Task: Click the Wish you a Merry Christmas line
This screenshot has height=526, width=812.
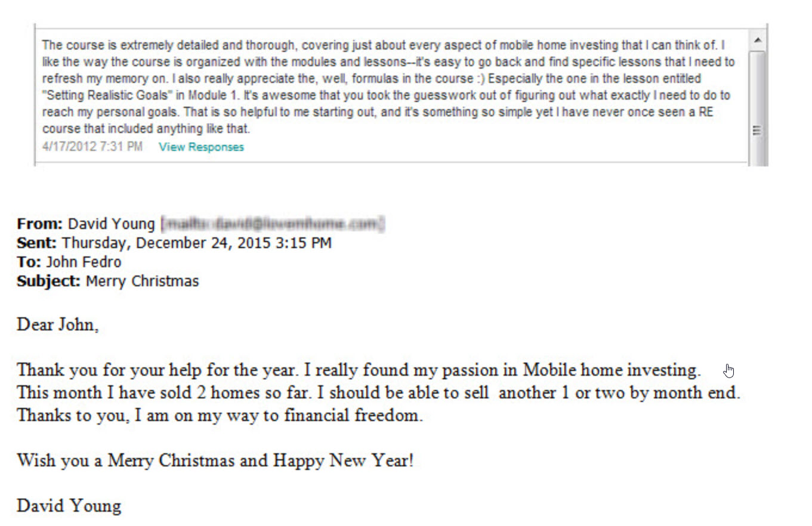Action: 215,461
